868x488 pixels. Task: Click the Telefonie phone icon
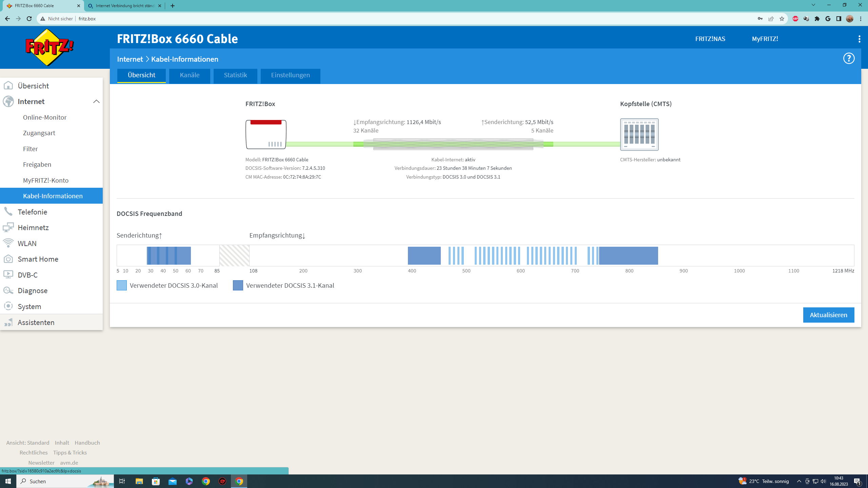tap(8, 212)
